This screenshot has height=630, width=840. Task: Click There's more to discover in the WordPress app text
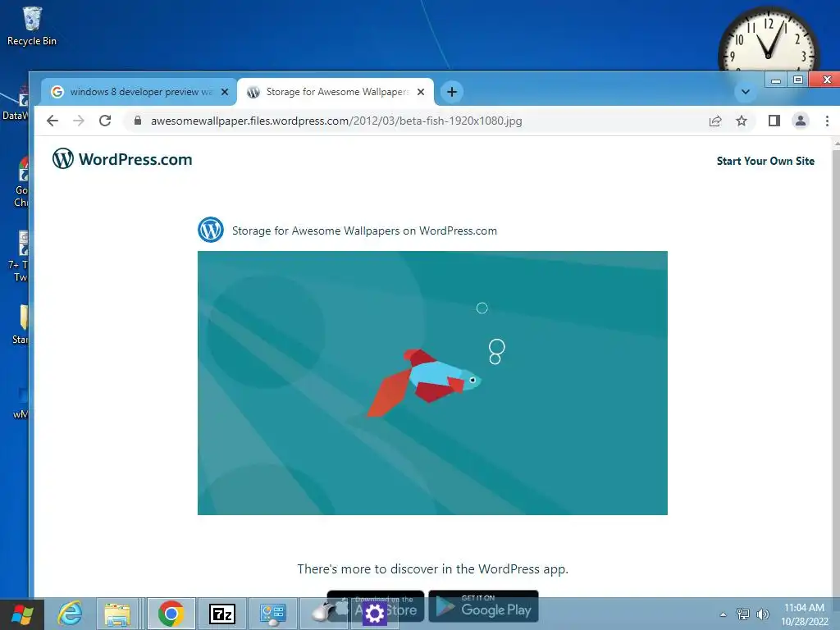[x=433, y=569]
